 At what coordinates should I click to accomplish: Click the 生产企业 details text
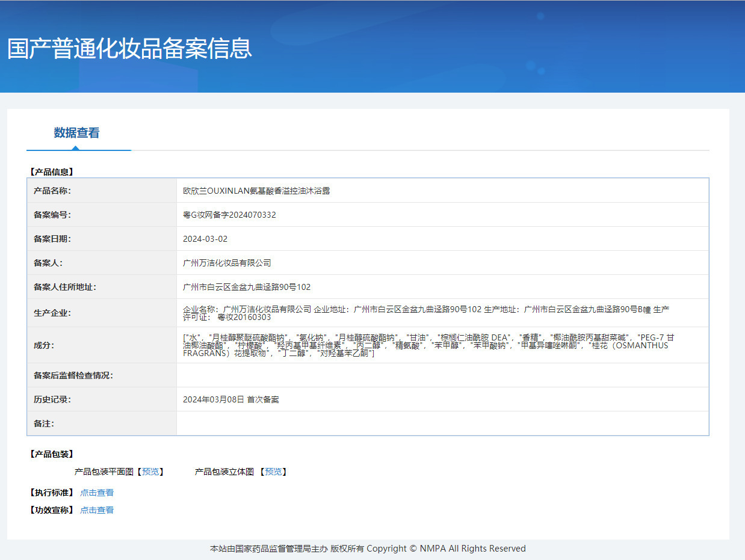click(x=426, y=313)
